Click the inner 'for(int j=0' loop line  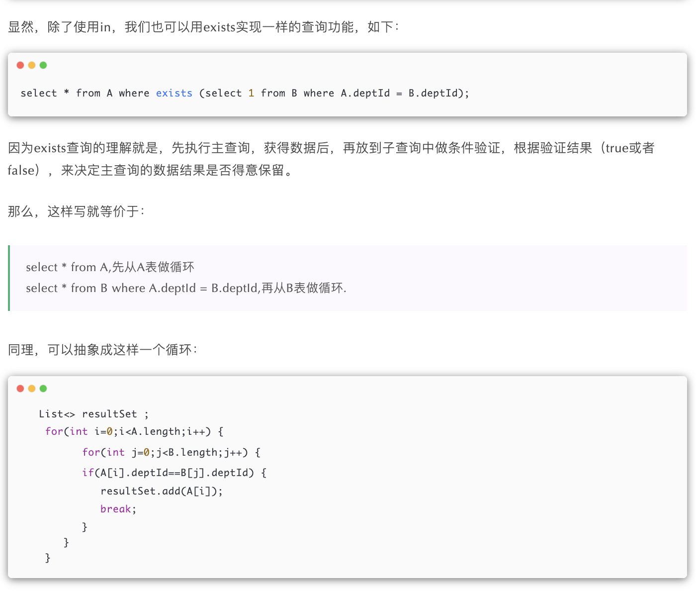click(171, 452)
